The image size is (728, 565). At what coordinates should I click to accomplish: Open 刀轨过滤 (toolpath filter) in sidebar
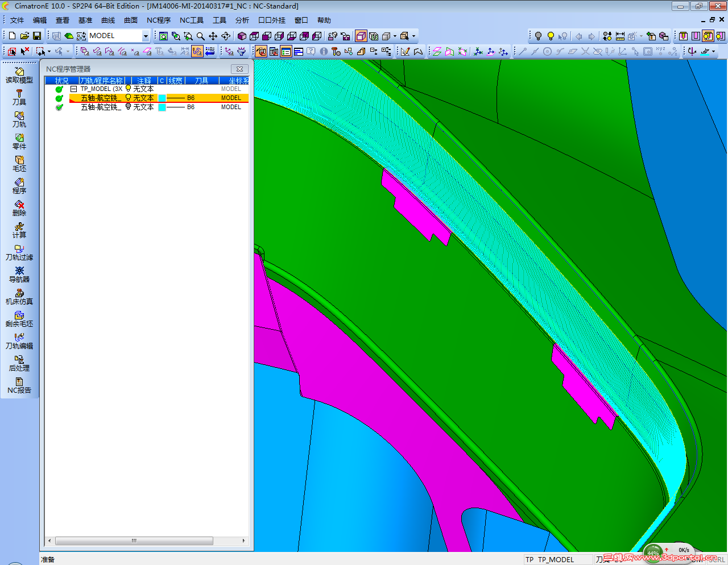pos(19,253)
